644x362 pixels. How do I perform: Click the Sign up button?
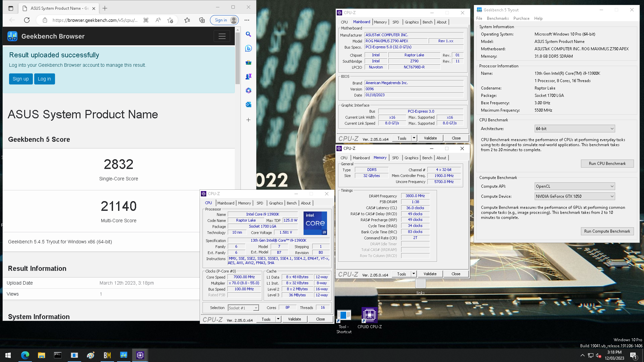(x=21, y=79)
